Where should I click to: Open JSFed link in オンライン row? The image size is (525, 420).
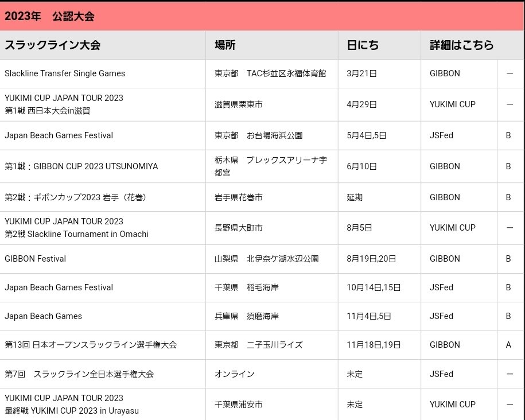pos(441,374)
